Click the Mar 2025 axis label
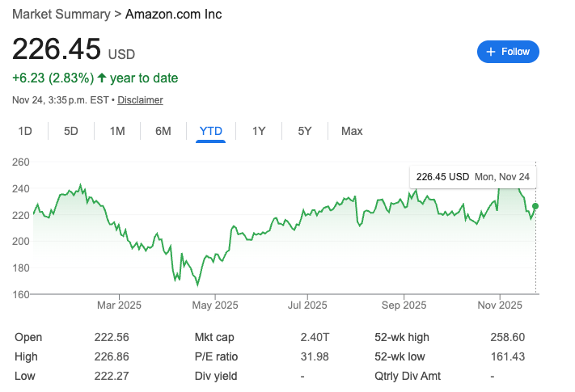Image resolution: width=575 pixels, height=392 pixels. (x=119, y=305)
